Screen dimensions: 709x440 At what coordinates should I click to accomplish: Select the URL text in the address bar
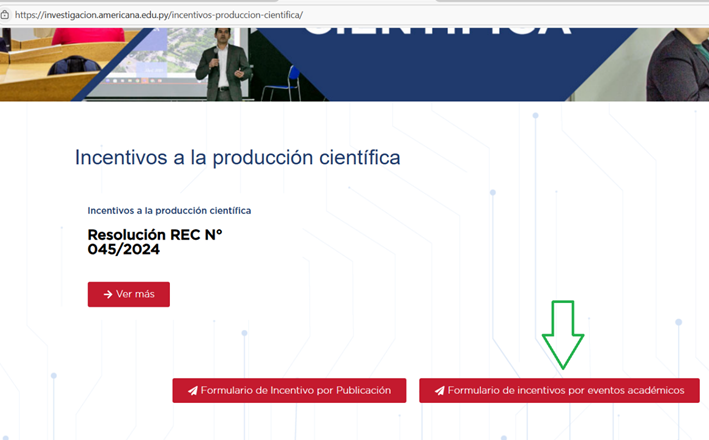[160, 15]
